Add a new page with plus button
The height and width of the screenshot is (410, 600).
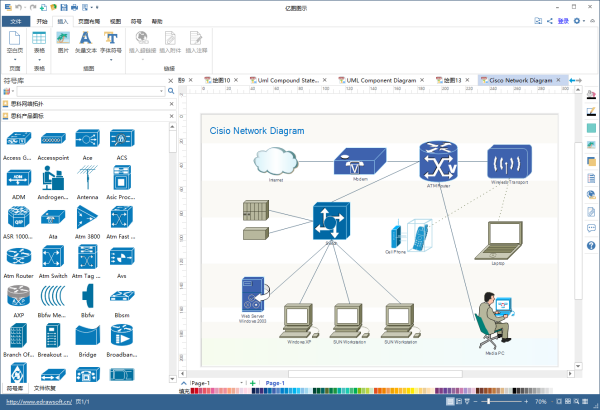point(253,383)
